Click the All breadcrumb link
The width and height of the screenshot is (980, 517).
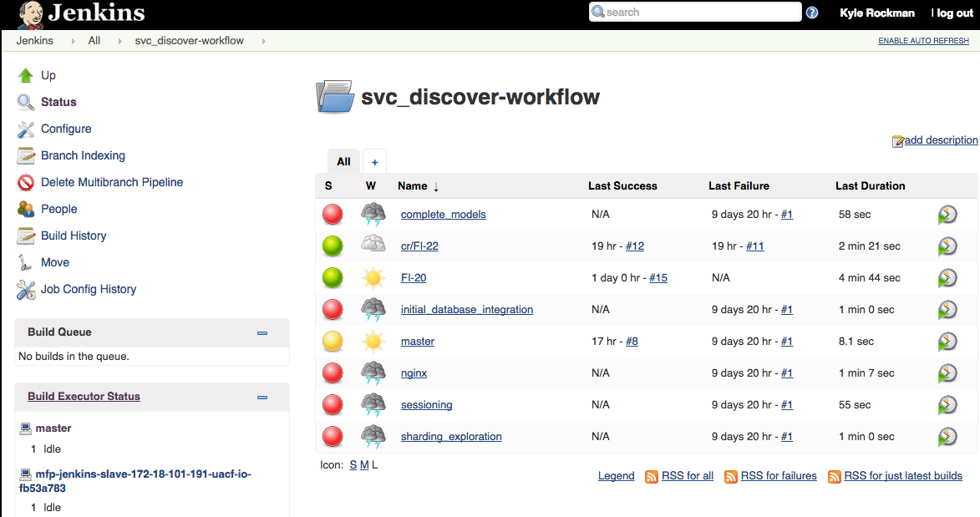[x=94, y=41]
